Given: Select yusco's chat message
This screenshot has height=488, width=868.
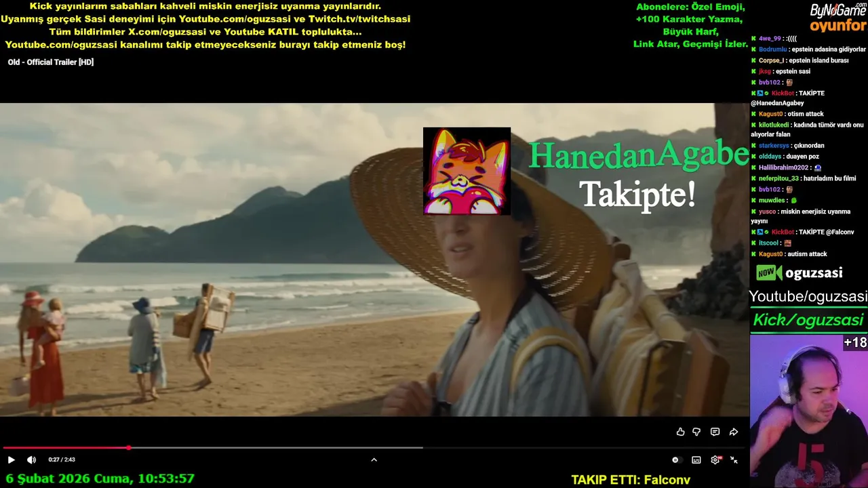Looking at the screenshot, I should click(x=801, y=216).
